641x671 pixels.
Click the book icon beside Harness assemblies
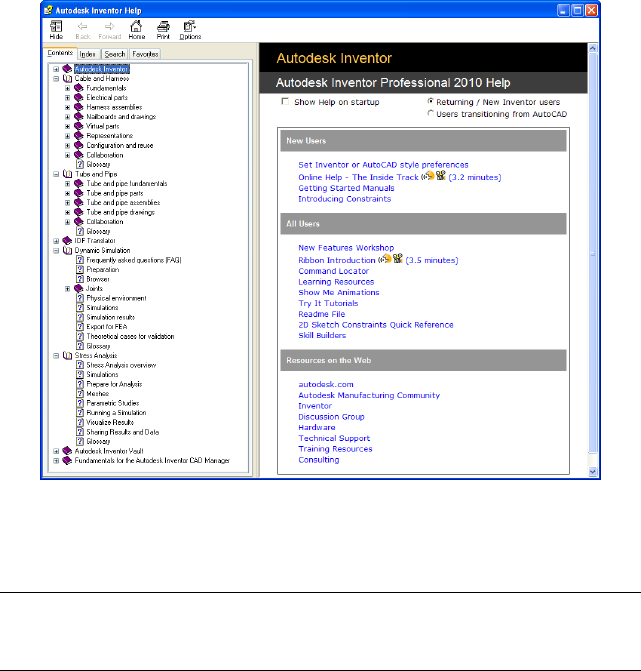(x=79, y=107)
